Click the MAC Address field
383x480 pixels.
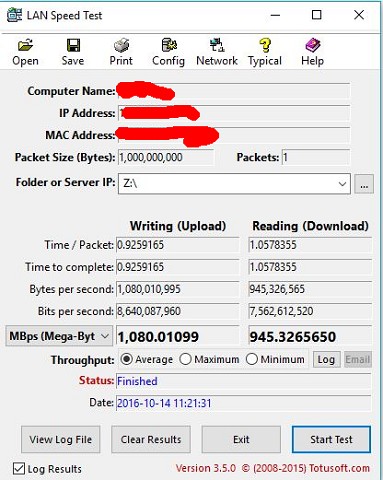(x=234, y=135)
